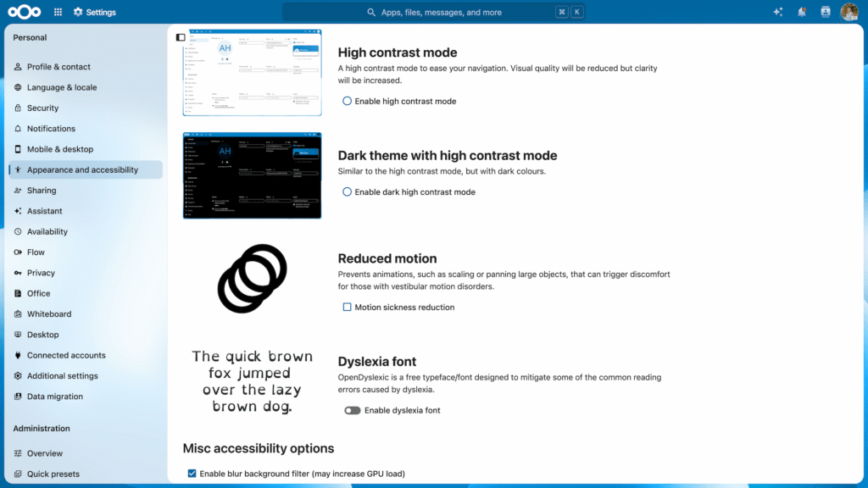Open Profile & contact settings
This screenshot has width=868, height=488.
click(86, 66)
